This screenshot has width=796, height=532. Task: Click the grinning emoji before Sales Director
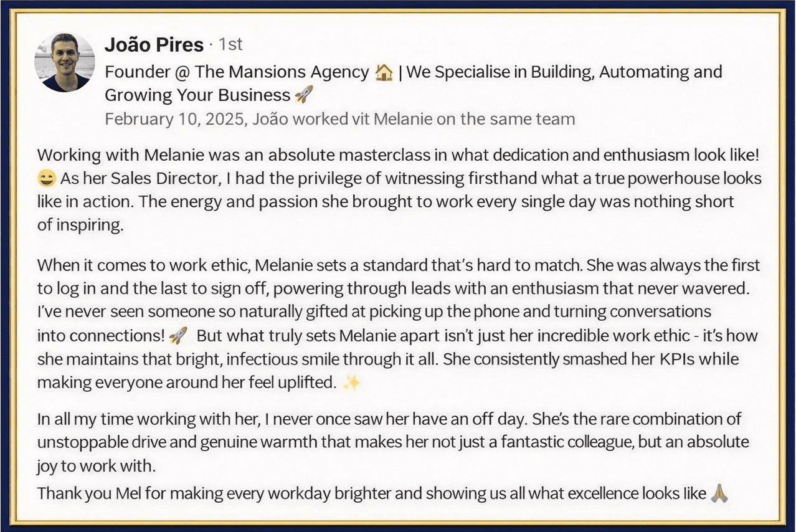coord(47,179)
